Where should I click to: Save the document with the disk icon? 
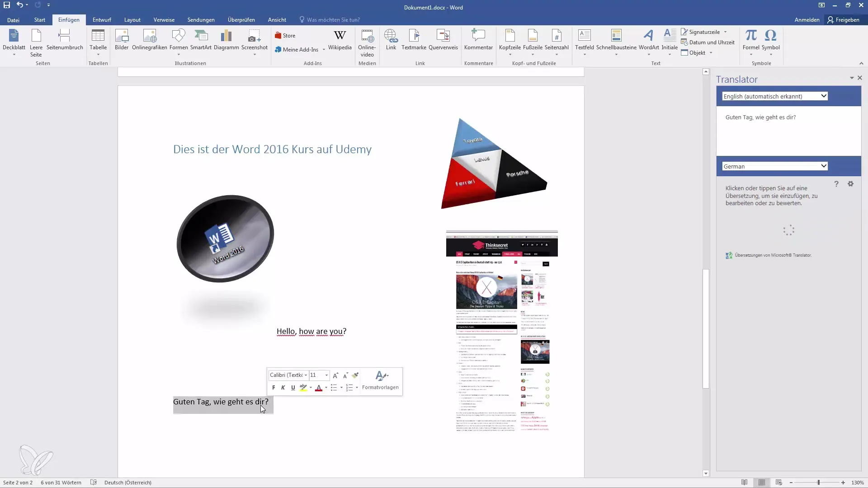pyautogui.click(x=7, y=5)
